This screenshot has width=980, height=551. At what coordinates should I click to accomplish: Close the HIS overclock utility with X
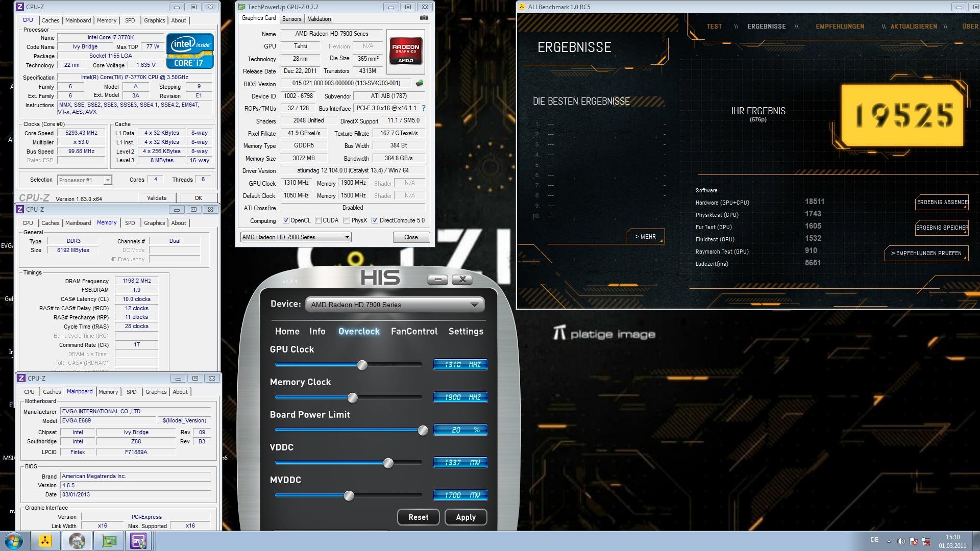pos(462,279)
